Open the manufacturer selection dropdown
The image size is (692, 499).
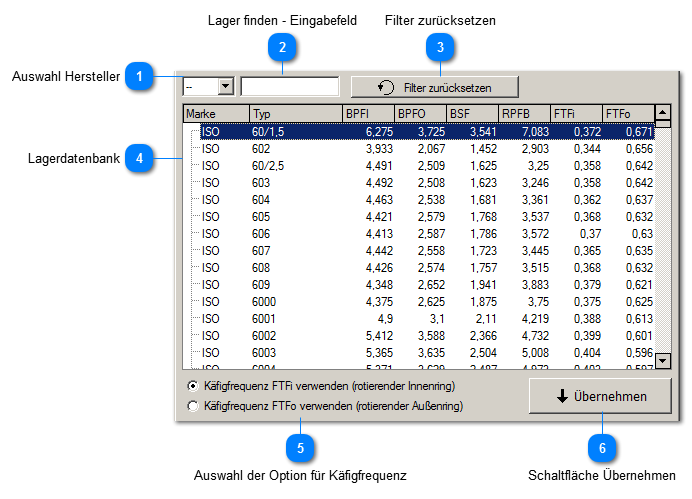click(226, 86)
